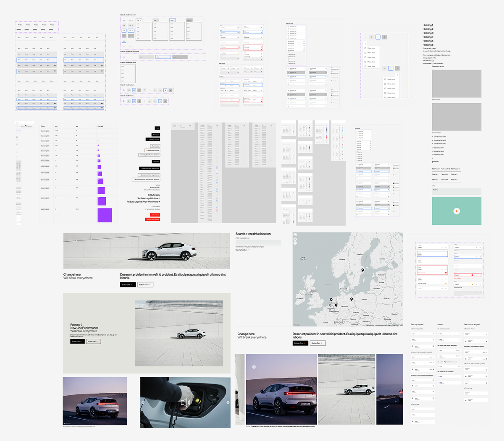Play the video in the green block
Image resolution: width=504 pixels, height=441 pixels.
point(457,211)
